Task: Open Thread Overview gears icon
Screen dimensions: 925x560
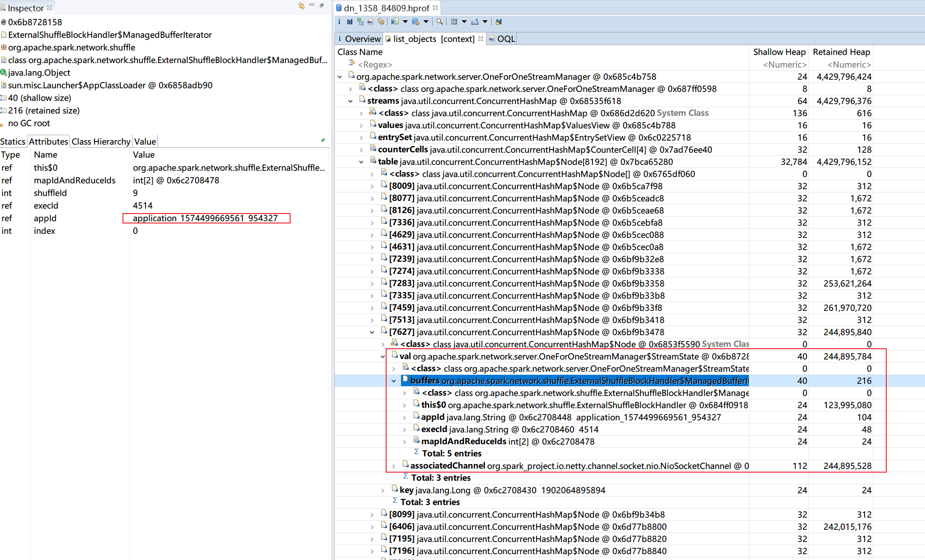Action: tap(381, 22)
